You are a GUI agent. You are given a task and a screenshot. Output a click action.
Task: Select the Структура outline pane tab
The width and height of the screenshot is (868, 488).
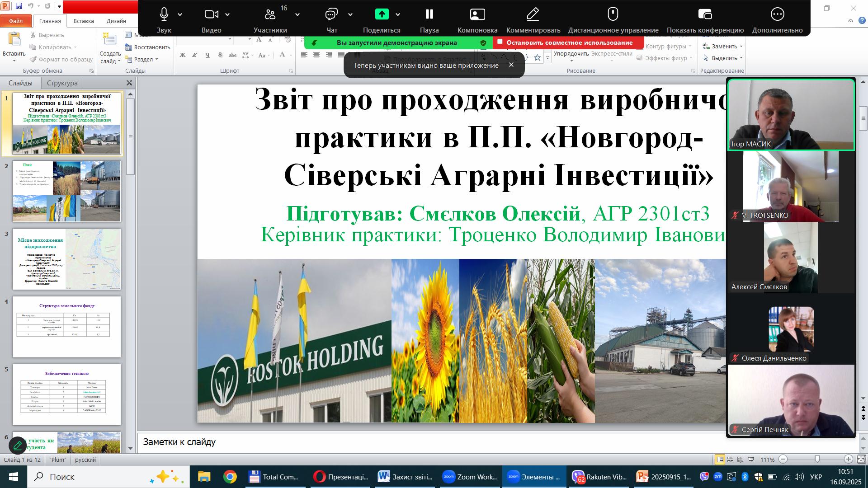[62, 83]
